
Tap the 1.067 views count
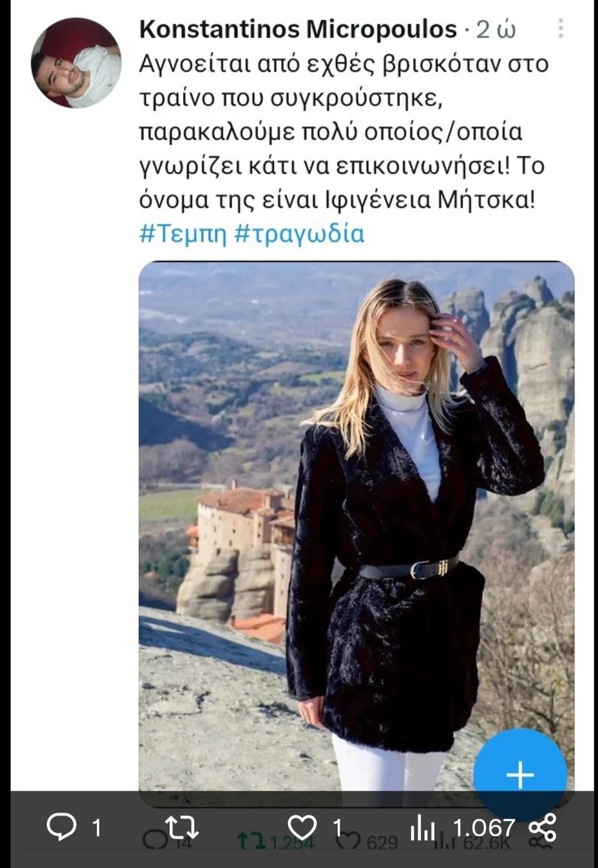pos(484,828)
